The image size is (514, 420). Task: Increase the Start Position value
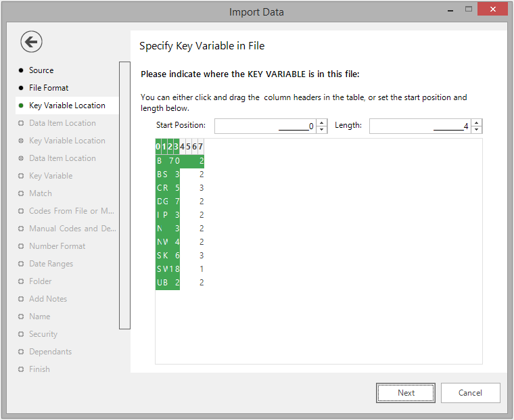[x=321, y=122]
